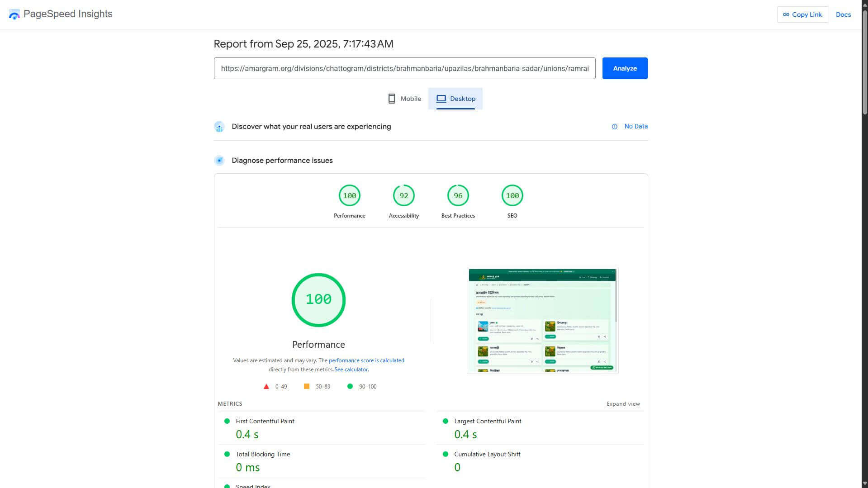Click the orange square 50–89 legend icon
The image size is (868, 488).
click(307, 386)
